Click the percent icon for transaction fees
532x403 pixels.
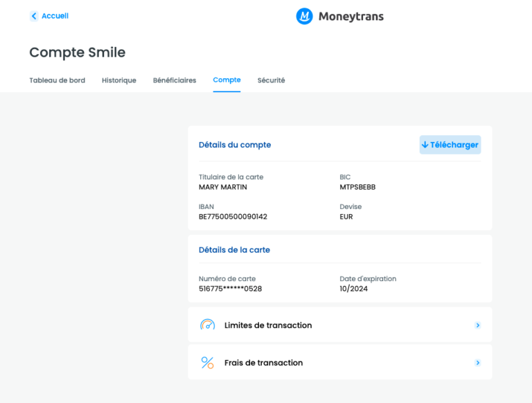pos(207,363)
